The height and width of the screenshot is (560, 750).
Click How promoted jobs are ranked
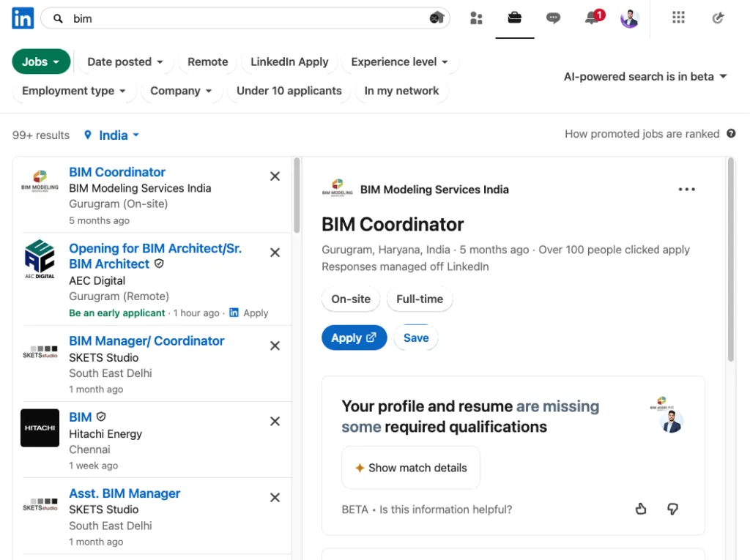(642, 134)
